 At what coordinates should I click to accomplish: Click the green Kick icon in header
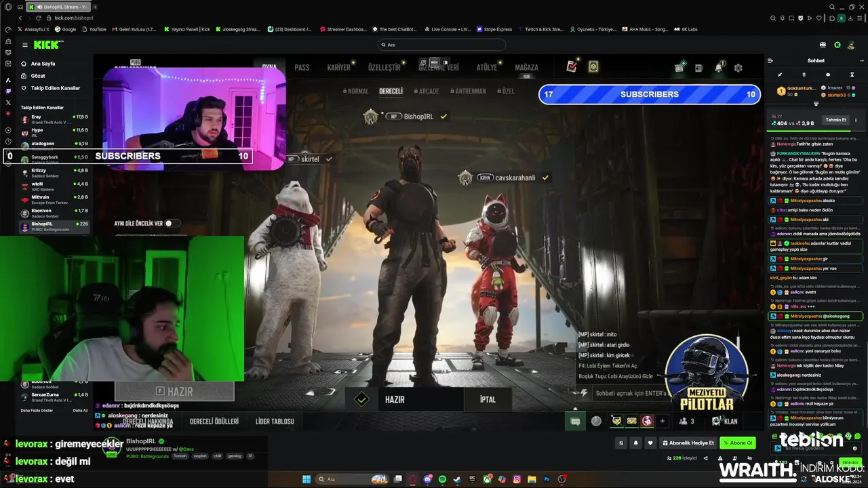837,45
